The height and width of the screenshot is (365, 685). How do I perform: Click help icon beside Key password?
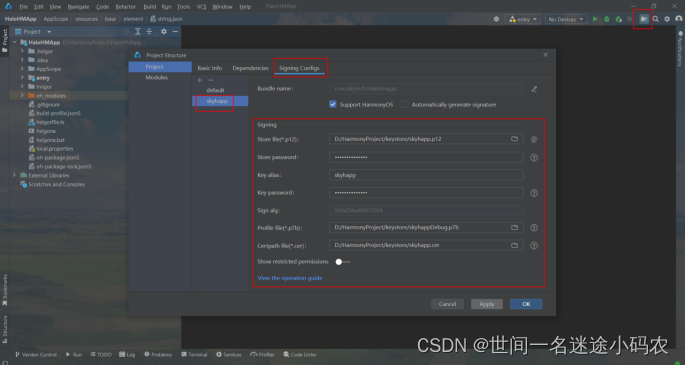coord(534,193)
